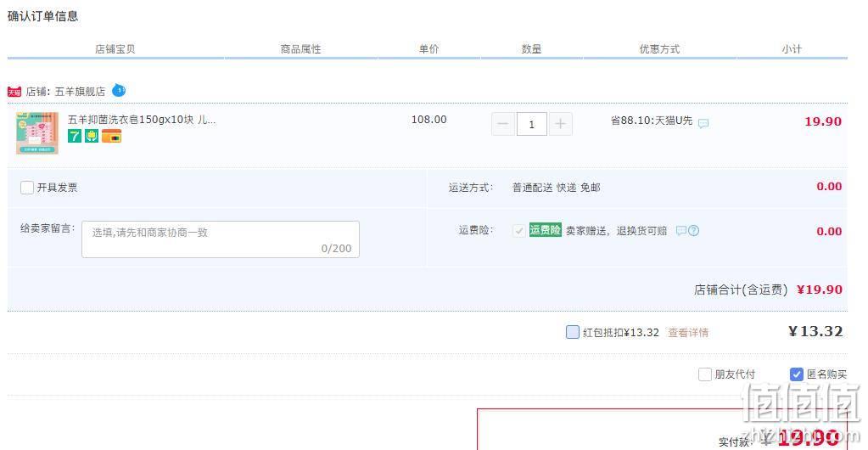The image size is (868, 450).
Task: Click the 优惠方式 column header
Action: (658, 48)
